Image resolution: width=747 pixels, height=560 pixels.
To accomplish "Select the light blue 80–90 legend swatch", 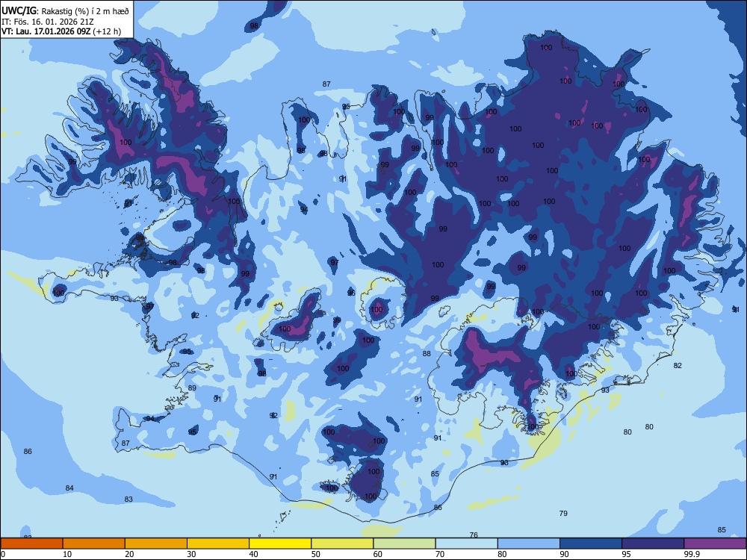I will click(x=529, y=544).
